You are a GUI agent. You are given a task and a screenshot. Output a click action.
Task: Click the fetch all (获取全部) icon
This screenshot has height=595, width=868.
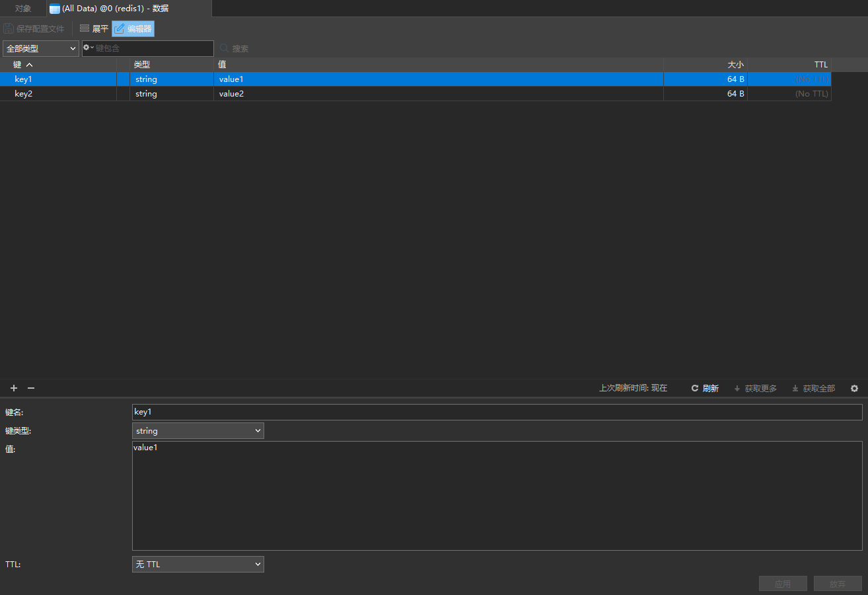pos(795,388)
